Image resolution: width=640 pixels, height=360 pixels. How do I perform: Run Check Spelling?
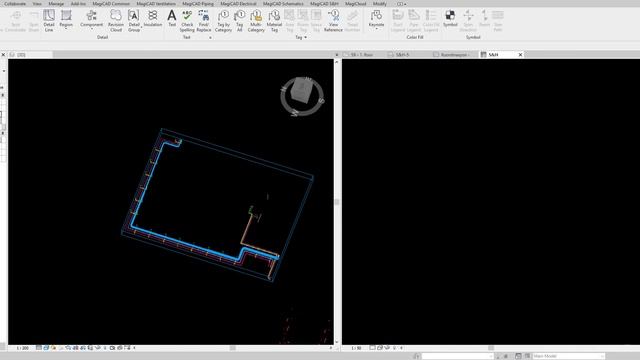(187, 21)
